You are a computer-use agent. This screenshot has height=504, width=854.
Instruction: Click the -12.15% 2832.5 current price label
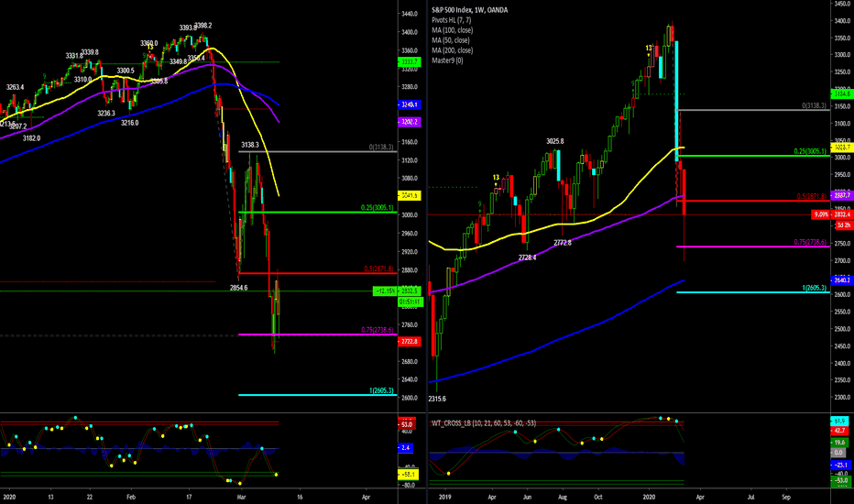[398, 291]
